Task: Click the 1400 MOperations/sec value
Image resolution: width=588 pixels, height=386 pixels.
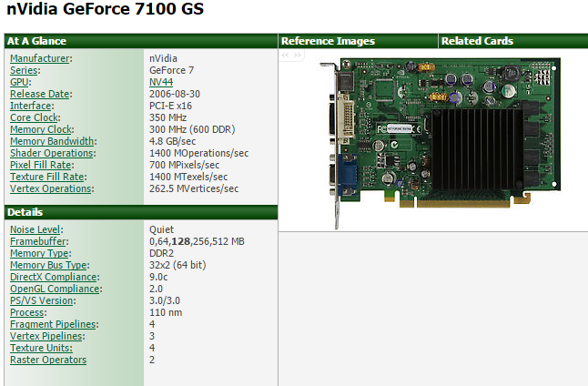Action: pyautogui.click(x=198, y=153)
